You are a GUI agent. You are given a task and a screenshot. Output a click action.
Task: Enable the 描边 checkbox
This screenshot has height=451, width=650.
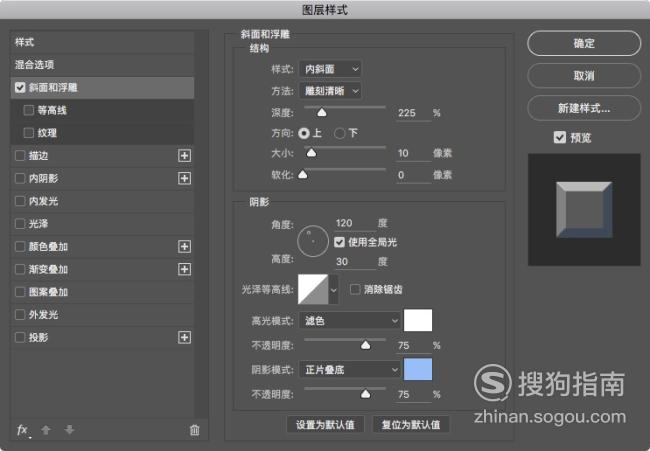click(x=20, y=156)
